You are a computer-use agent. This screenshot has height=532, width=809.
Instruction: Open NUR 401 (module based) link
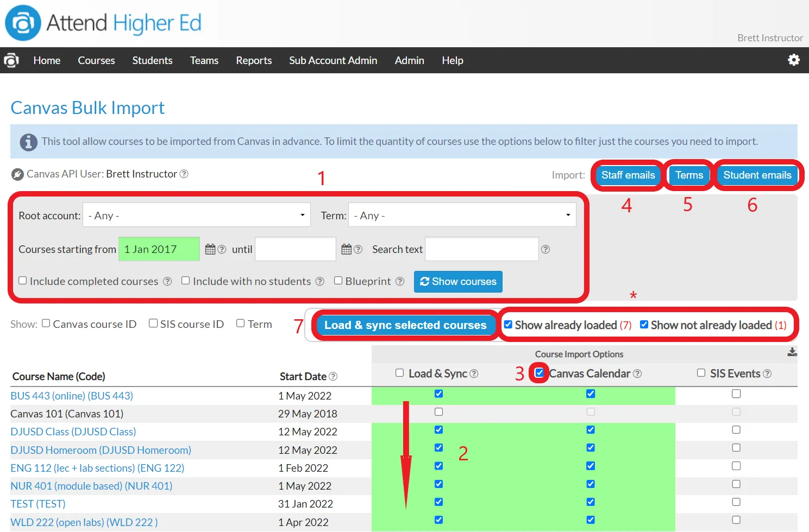(x=91, y=486)
